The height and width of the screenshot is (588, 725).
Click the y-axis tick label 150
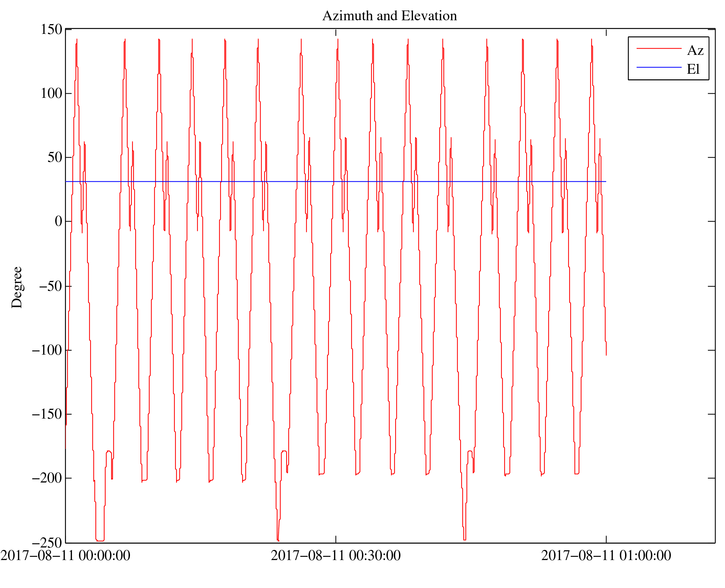pyautogui.click(x=51, y=29)
